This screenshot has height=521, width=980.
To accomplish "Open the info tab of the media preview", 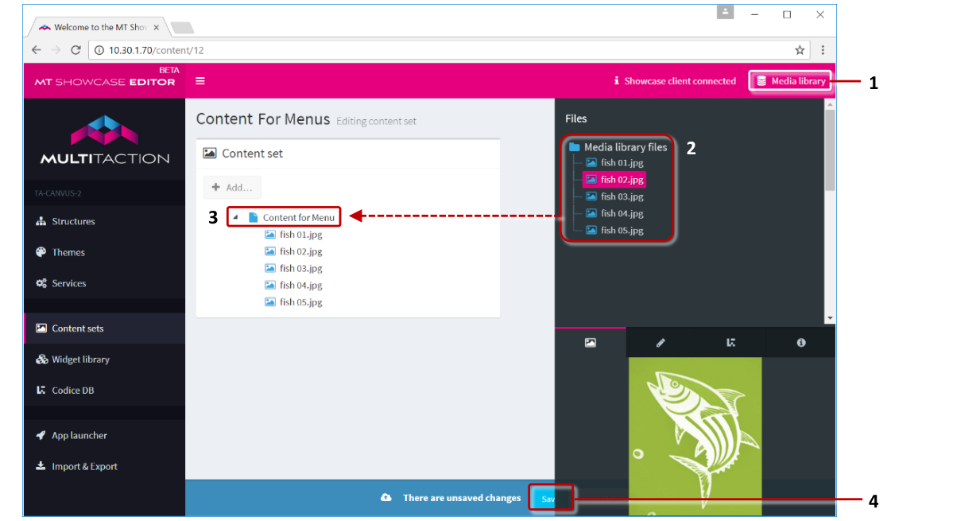I will point(800,342).
